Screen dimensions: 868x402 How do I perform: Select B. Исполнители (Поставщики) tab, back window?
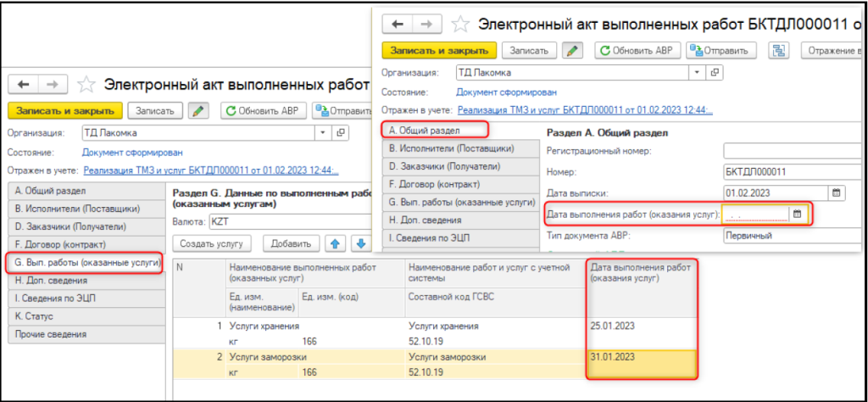pos(86,209)
